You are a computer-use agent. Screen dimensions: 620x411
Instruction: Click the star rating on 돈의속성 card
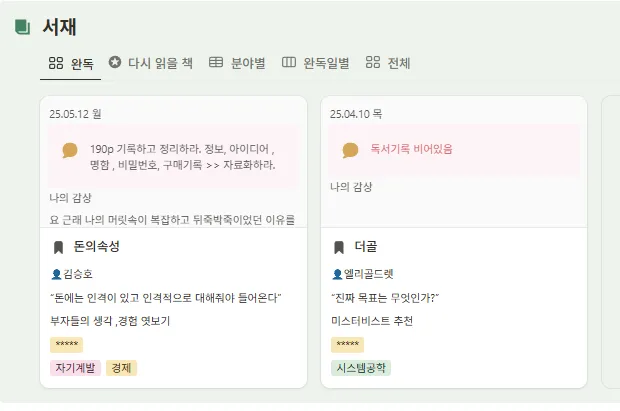coord(67,345)
